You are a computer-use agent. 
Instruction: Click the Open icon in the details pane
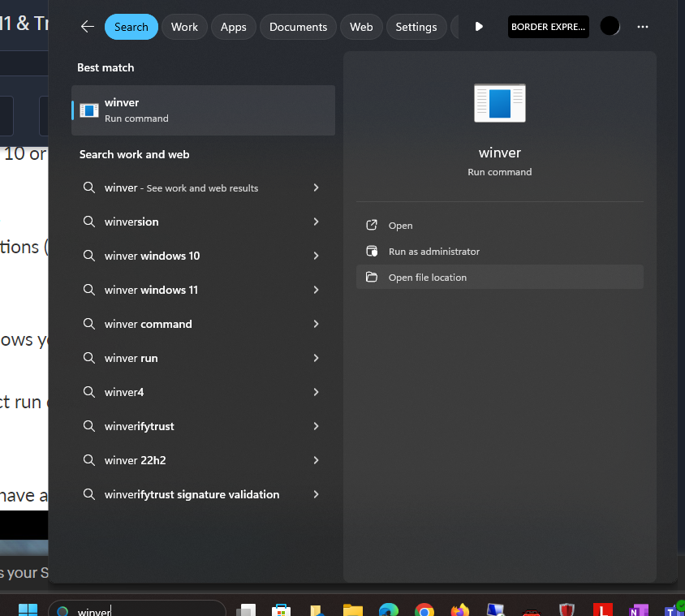tap(372, 225)
